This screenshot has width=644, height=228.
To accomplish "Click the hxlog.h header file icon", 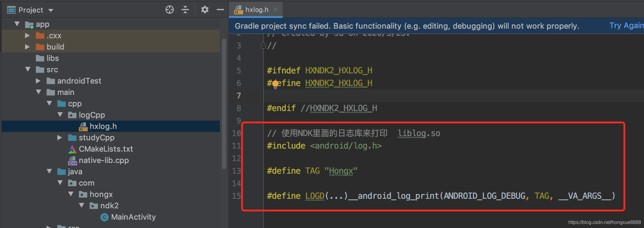I will pyautogui.click(x=83, y=127).
